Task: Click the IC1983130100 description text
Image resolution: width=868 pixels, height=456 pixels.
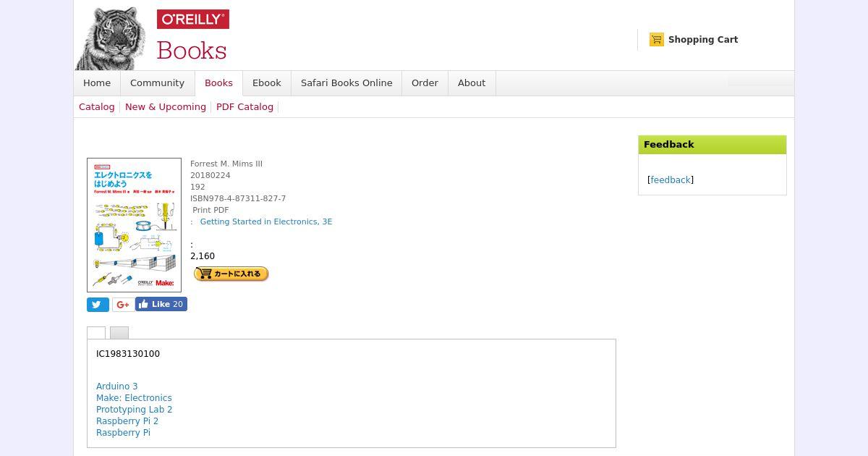Action: click(x=128, y=354)
